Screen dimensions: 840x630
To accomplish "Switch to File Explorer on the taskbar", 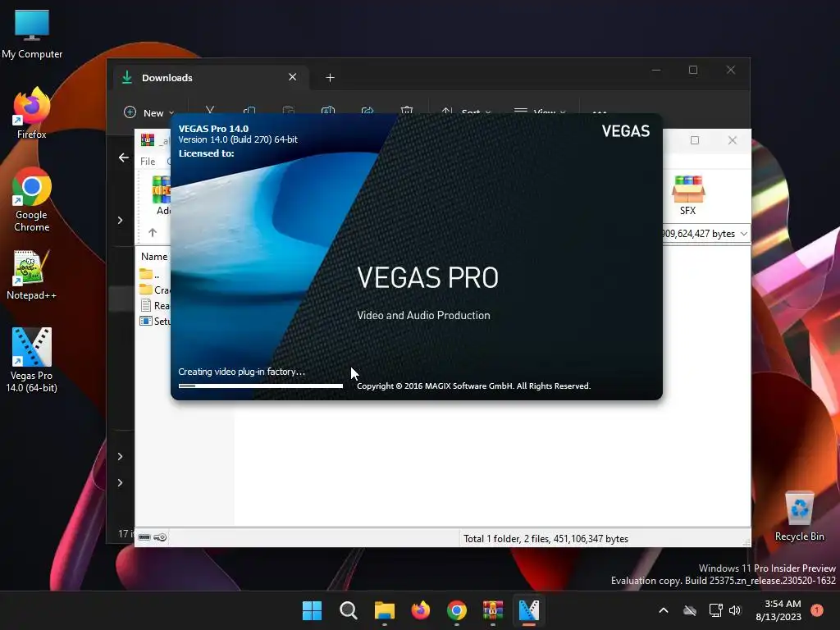I will coord(384,610).
